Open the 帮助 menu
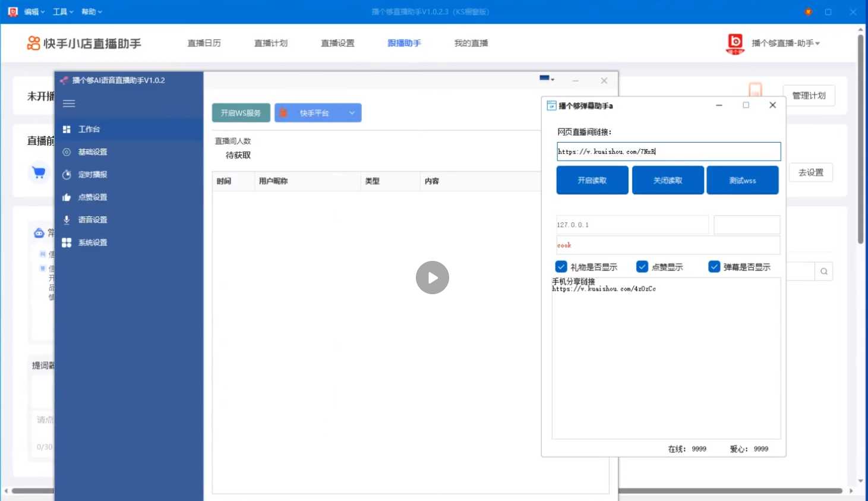The width and height of the screenshot is (868, 501). tap(91, 12)
